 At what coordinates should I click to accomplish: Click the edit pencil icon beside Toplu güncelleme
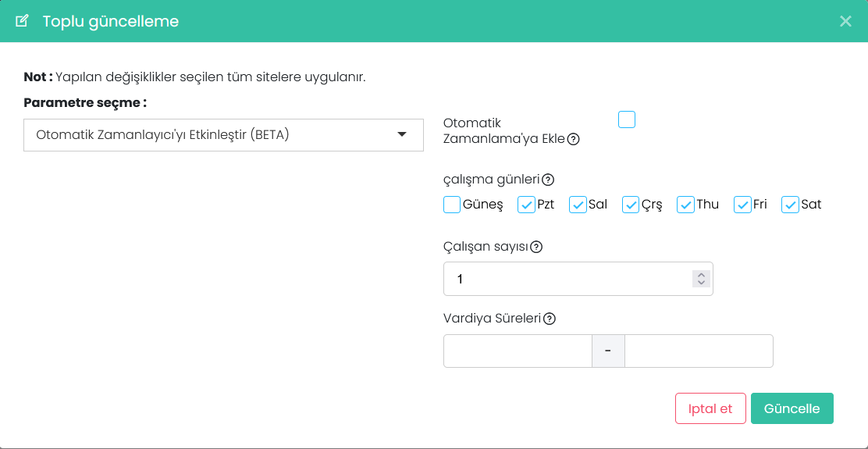[22, 21]
